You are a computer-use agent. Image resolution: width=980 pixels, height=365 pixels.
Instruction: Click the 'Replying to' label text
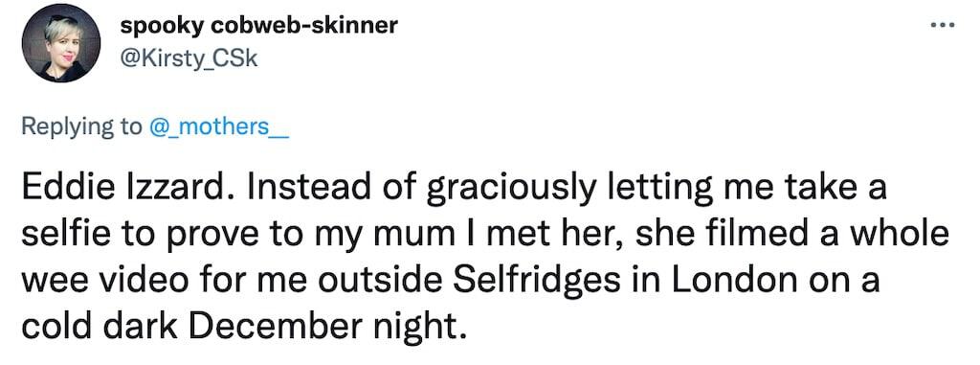click(x=82, y=127)
